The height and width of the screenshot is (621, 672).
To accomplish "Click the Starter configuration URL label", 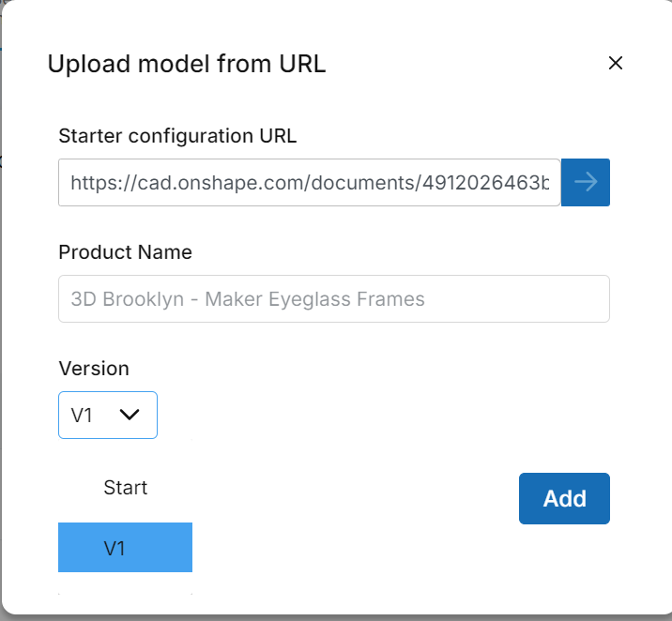I will pyautogui.click(x=177, y=136).
